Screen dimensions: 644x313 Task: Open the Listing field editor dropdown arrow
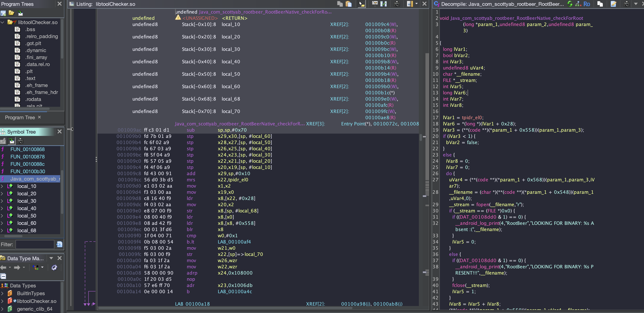pos(416,4)
